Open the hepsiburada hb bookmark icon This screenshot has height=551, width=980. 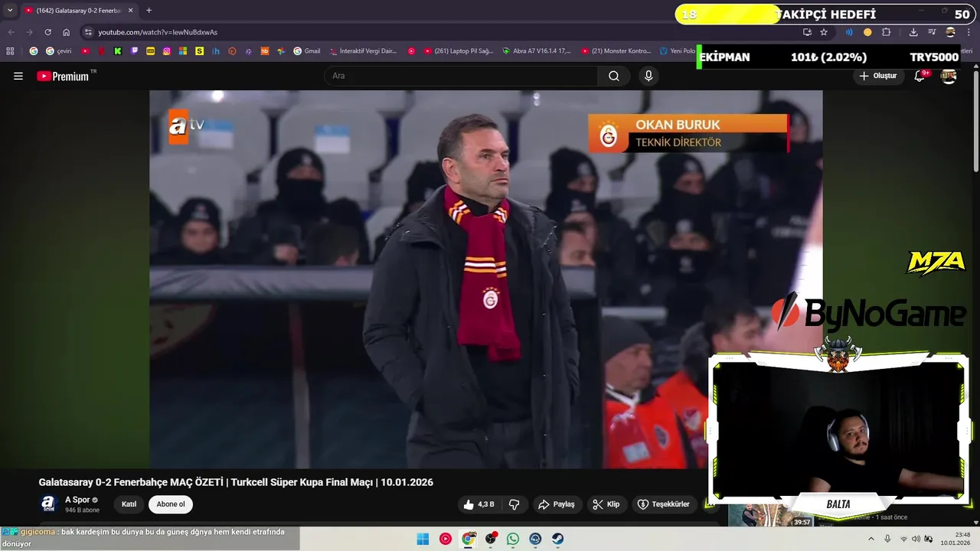[x=265, y=51]
